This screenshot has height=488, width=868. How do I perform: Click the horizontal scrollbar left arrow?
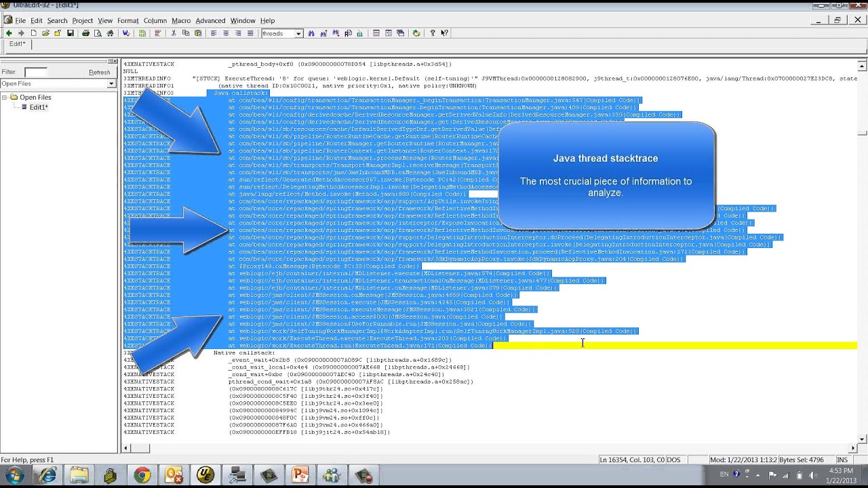click(x=127, y=448)
